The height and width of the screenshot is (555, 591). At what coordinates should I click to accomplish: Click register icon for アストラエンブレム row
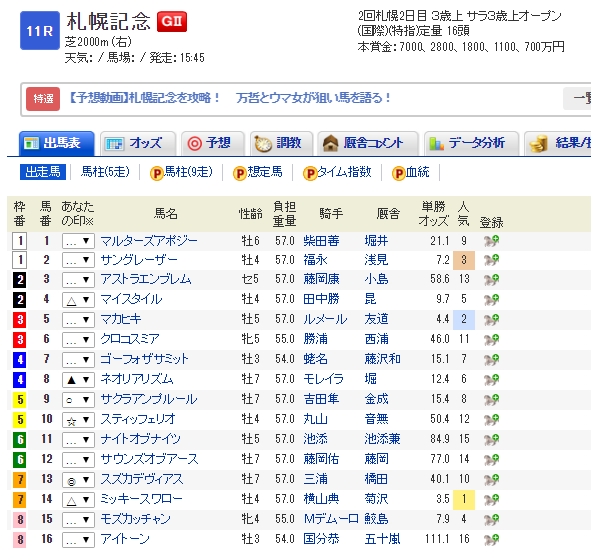491,279
